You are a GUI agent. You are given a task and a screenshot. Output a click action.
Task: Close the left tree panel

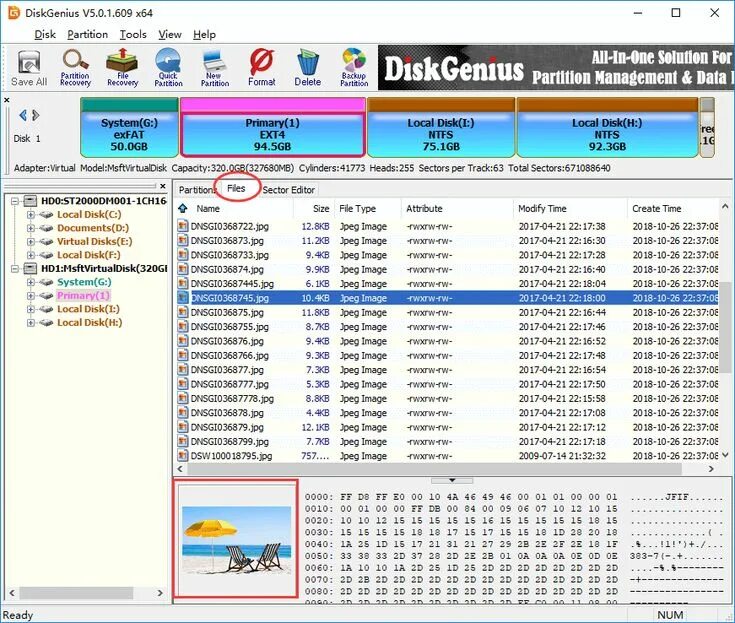163,186
